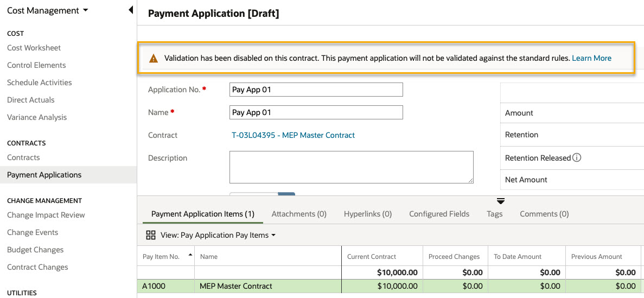
Task: Click the Application No. input field
Action: tap(316, 90)
